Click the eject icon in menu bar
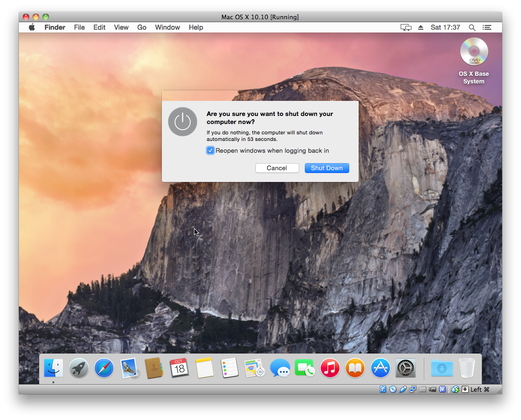The width and height of the screenshot is (521, 420). click(x=420, y=27)
